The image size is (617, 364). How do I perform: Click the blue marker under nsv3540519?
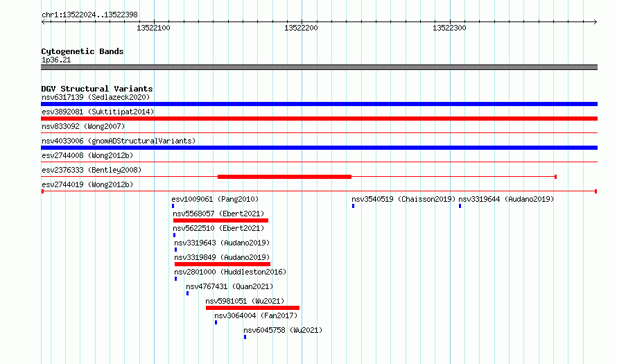tap(354, 206)
